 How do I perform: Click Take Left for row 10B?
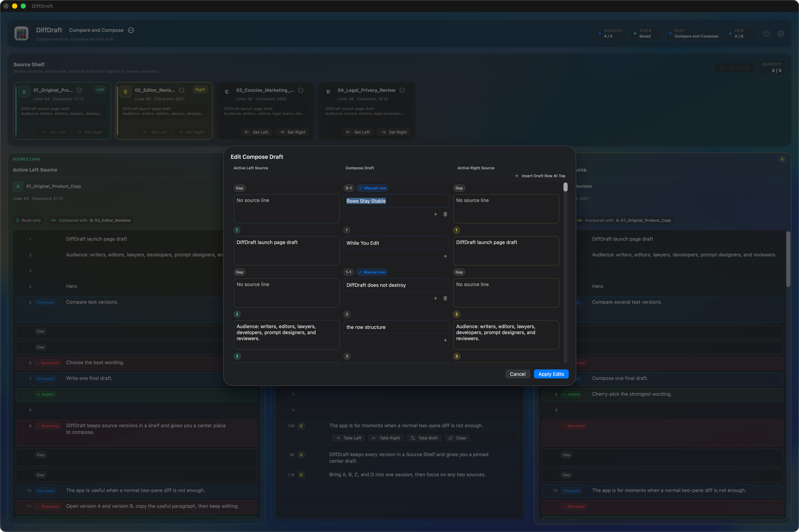[349, 438]
